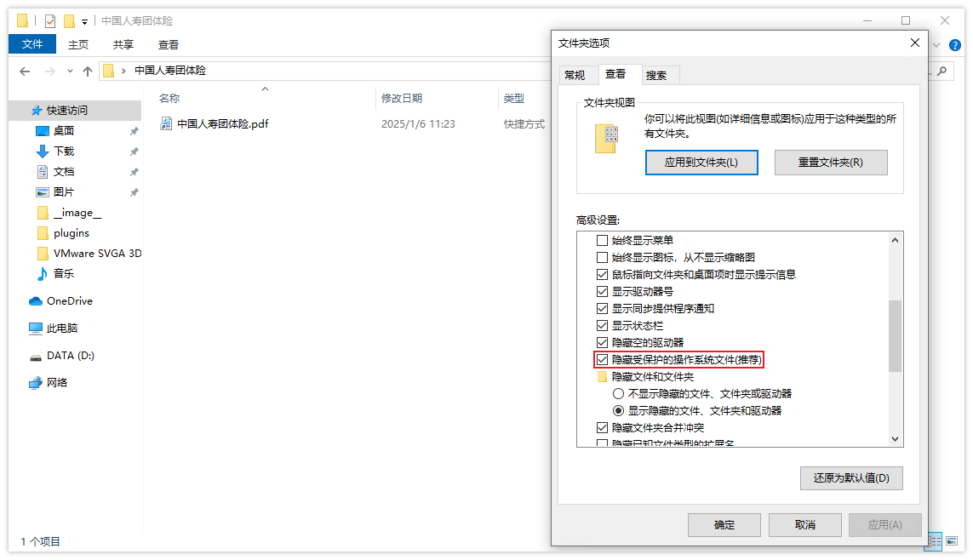Select the OneDrive cloud icon
973x560 pixels.
(x=36, y=301)
